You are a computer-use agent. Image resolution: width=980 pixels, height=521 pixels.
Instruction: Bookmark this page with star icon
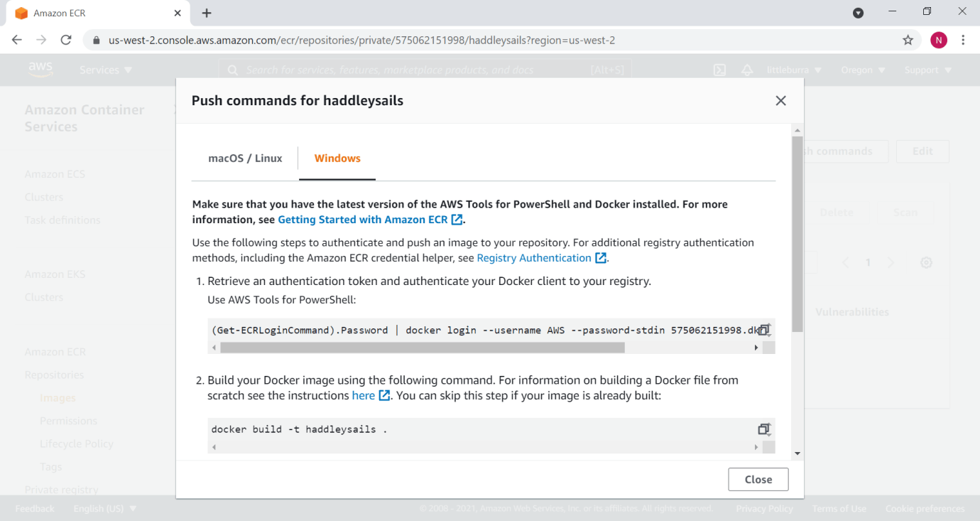(x=908, y=41)
